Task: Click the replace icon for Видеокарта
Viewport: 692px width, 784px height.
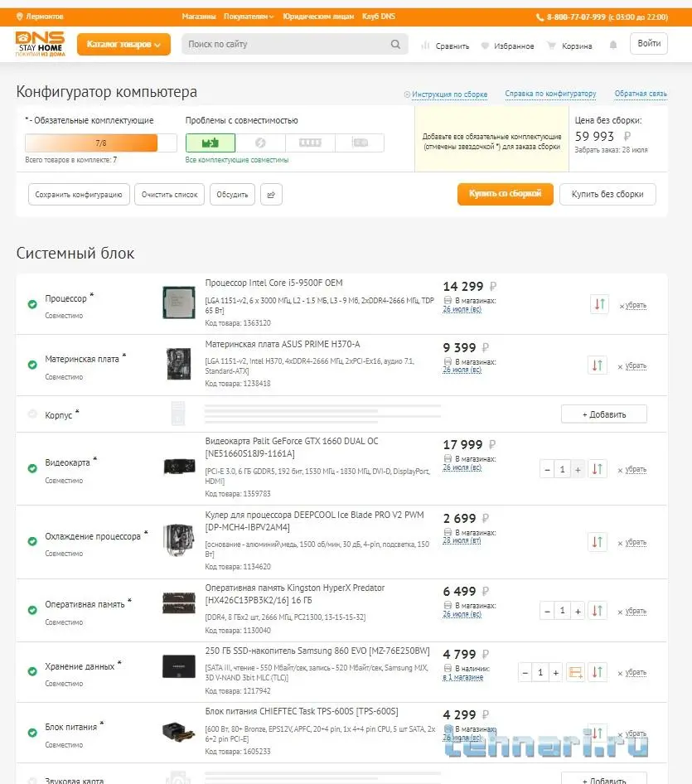Action: (598, 469)
